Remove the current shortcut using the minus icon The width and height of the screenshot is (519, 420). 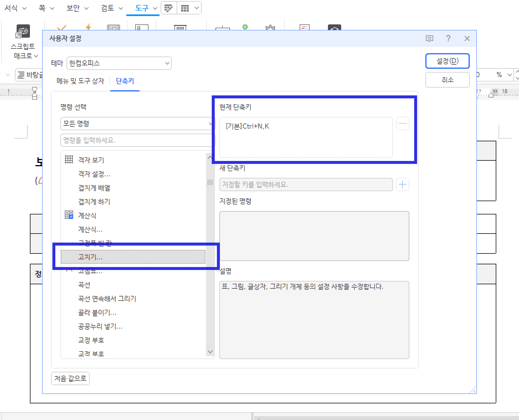click(402, 124)
